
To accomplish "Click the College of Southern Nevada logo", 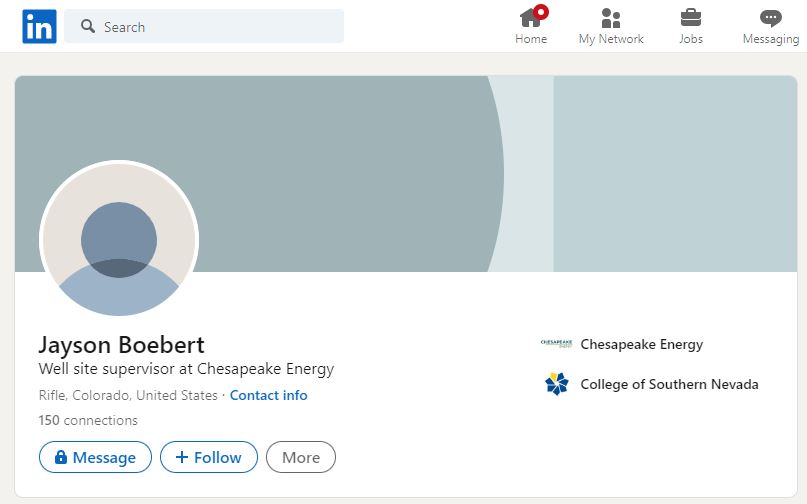I will [556, 384].
